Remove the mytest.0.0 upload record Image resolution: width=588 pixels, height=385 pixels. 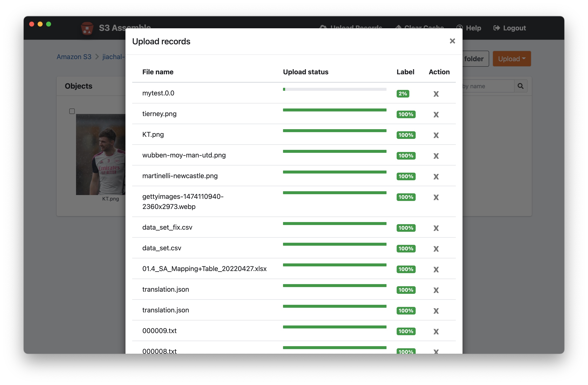coord(436,94)
